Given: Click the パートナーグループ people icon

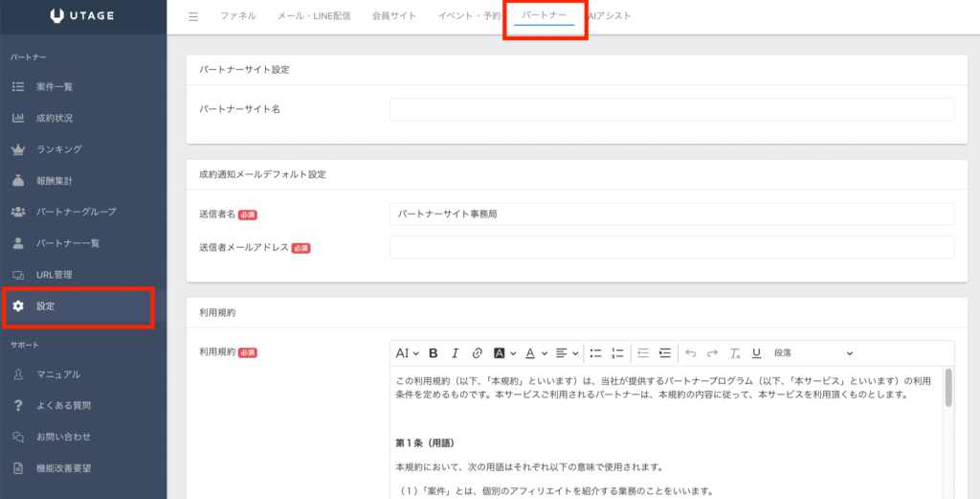Looking at the screenshot, I should 18,212.
